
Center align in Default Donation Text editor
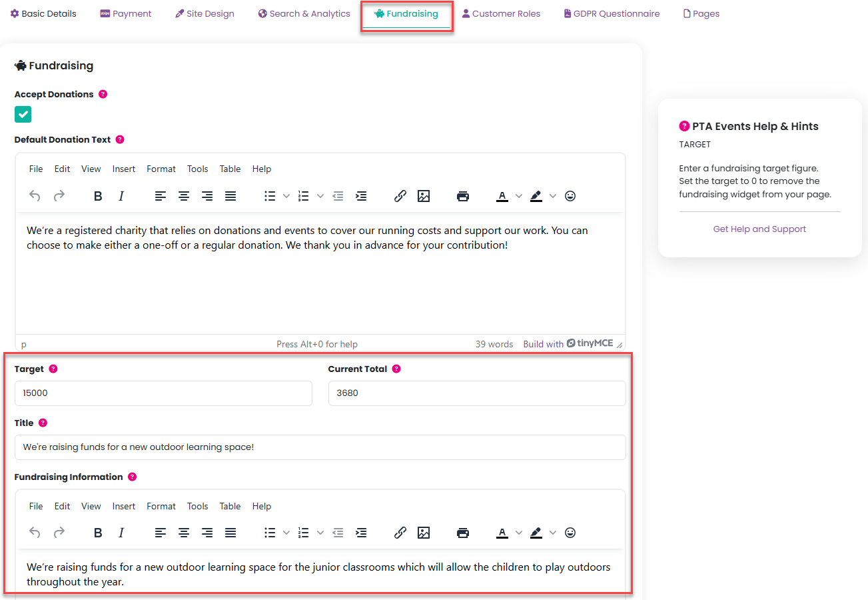(184, 196)
